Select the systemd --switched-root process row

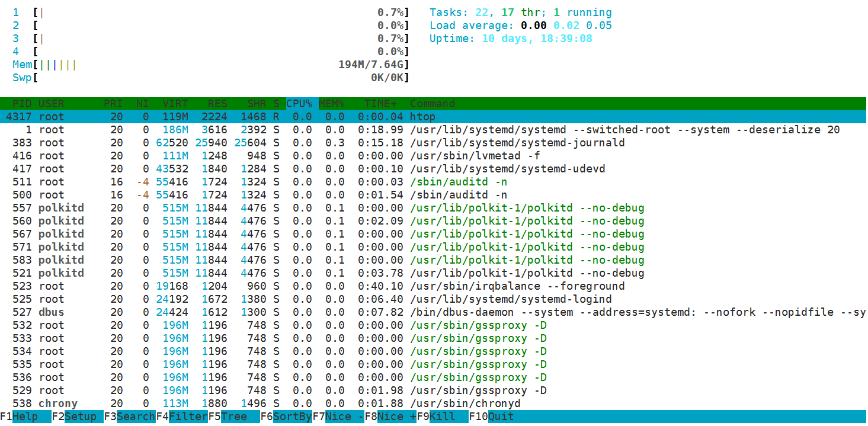(433, 130)
